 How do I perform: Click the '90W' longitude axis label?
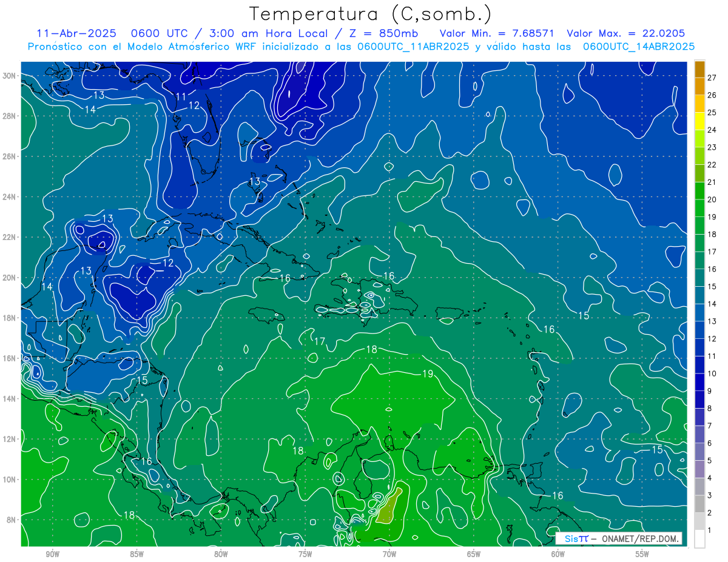click(52, 554)
